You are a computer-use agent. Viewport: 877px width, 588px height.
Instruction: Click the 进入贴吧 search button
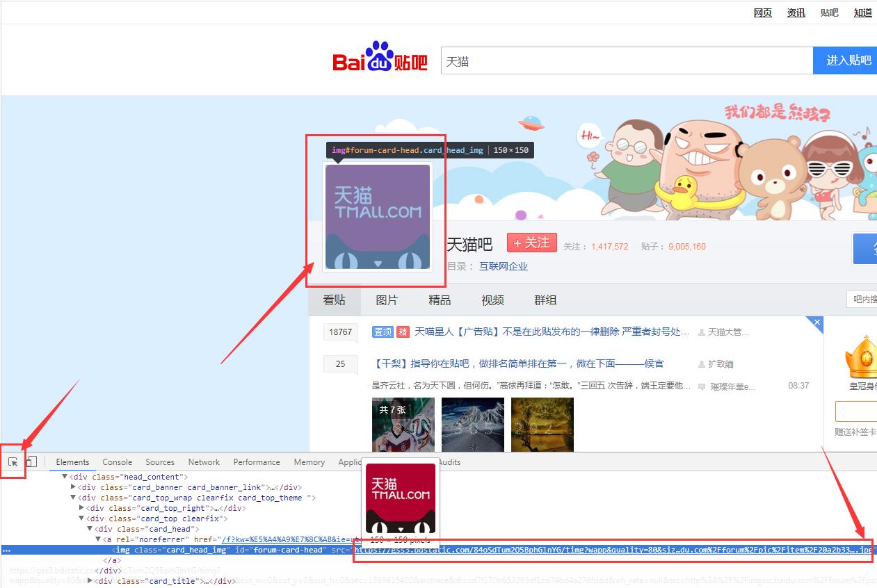[x=845, y=60]
